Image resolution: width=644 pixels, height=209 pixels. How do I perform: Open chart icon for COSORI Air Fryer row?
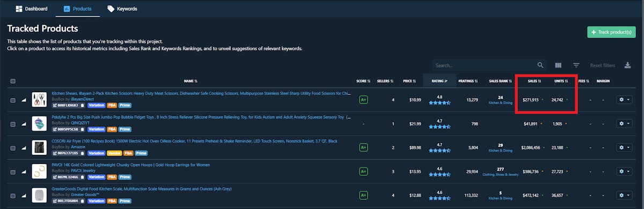[24, 147]
